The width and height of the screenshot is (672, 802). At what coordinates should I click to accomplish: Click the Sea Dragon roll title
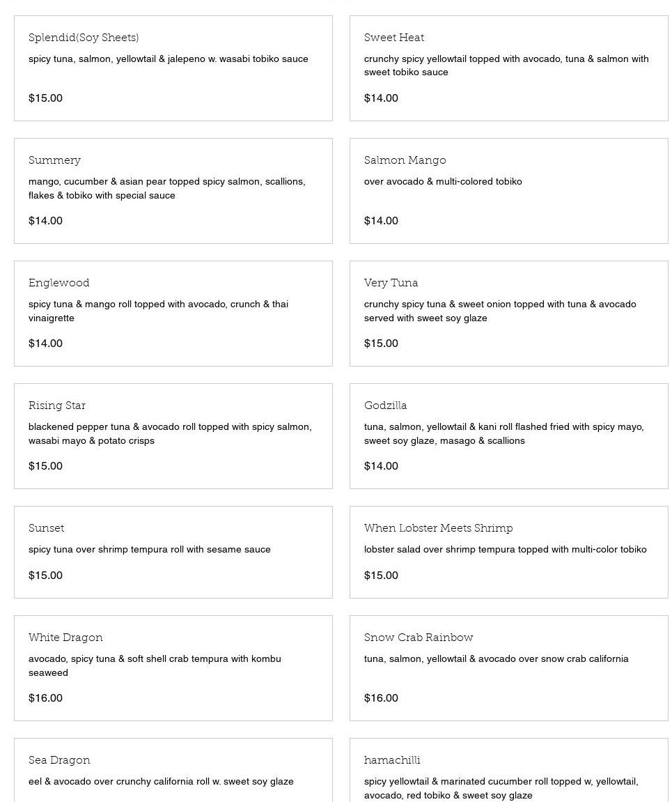coord(59,760)
